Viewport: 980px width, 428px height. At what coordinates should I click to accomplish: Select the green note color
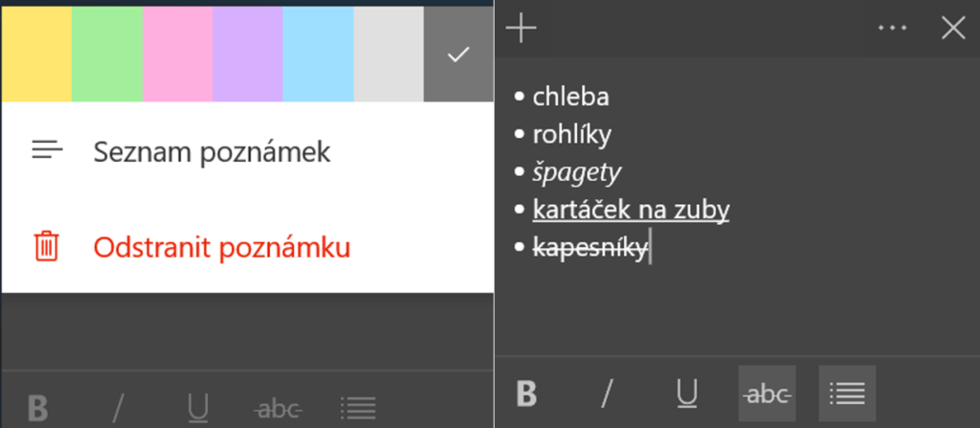[x=107, y=54]
